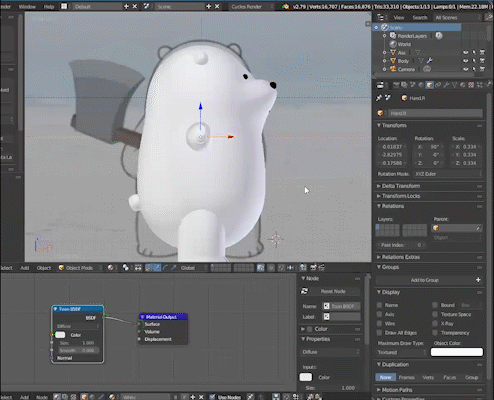The height and width of the screenshot is (400, 494).
Task: Open the Cycles Render engine dropdown
Action: pos(251,6)
